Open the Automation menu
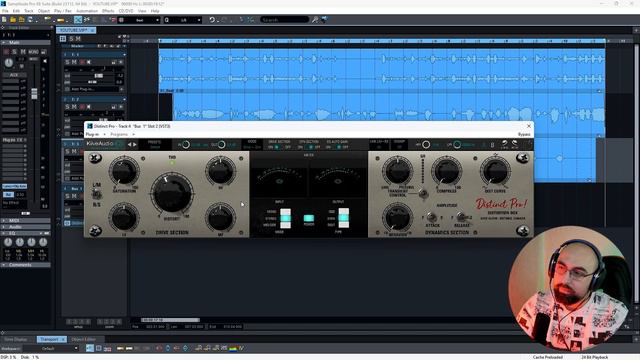The width and height of the screenshot is (640, 360). point(87,11)
